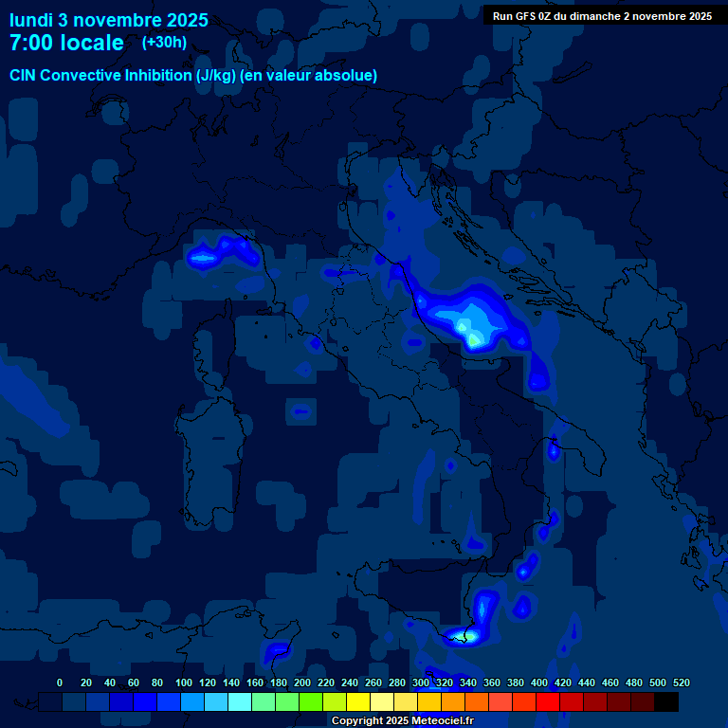The width and height of the screenshot is (728, 728).
Task: Click the 'lundi 3 novembre 2025' date title
Action: [x=109, y=20]
